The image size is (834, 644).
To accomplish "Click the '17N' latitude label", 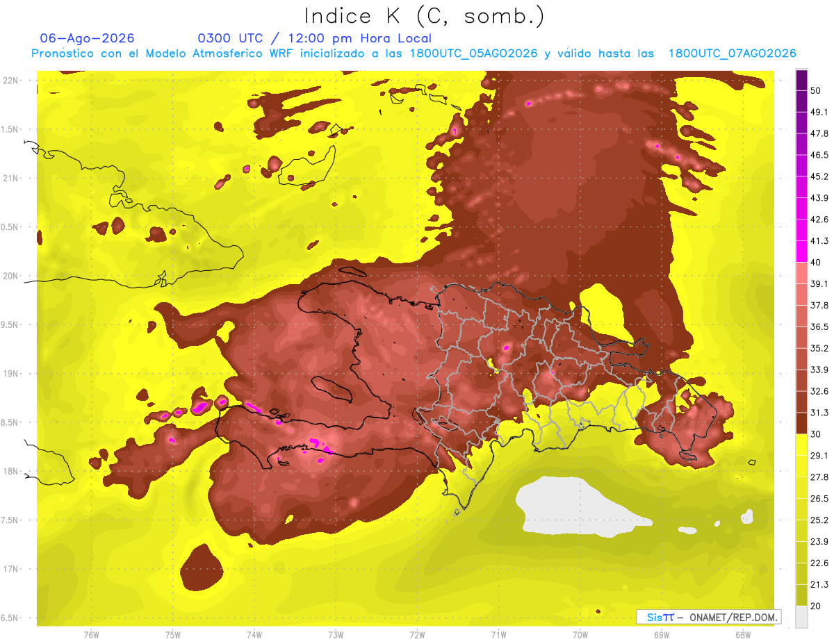I will pyautogui.click(x=12, y=570).
